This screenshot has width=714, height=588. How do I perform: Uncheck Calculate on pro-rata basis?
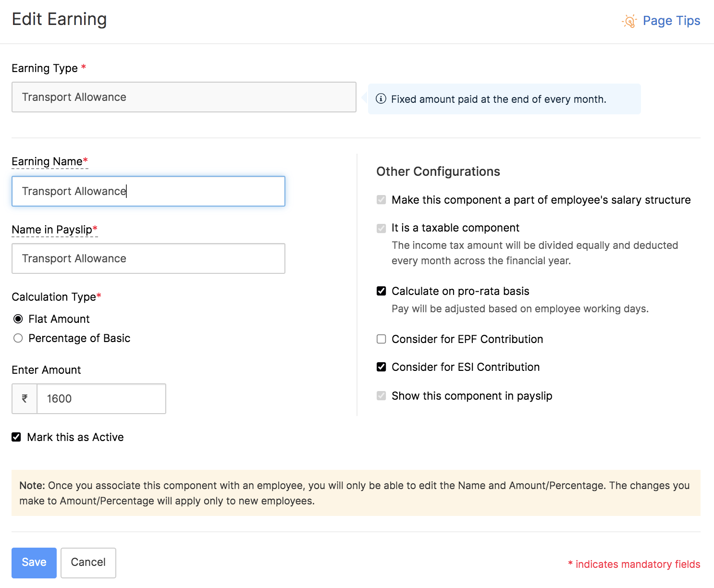[381, 291]
